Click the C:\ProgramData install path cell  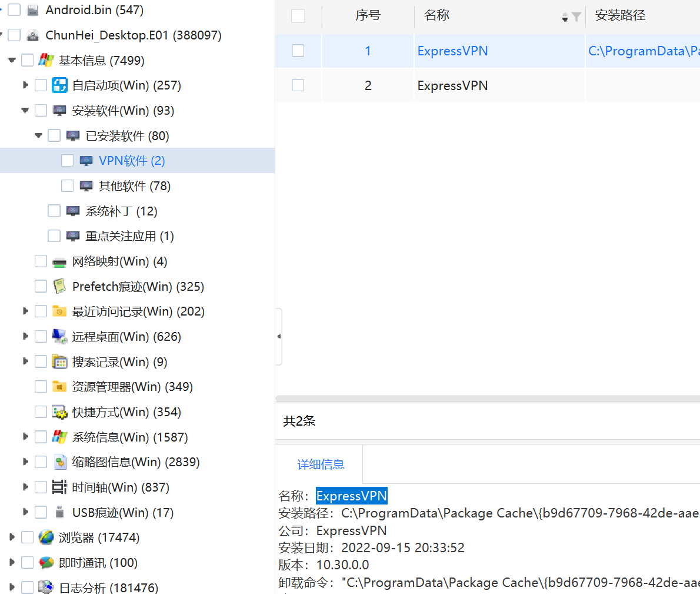644,51
